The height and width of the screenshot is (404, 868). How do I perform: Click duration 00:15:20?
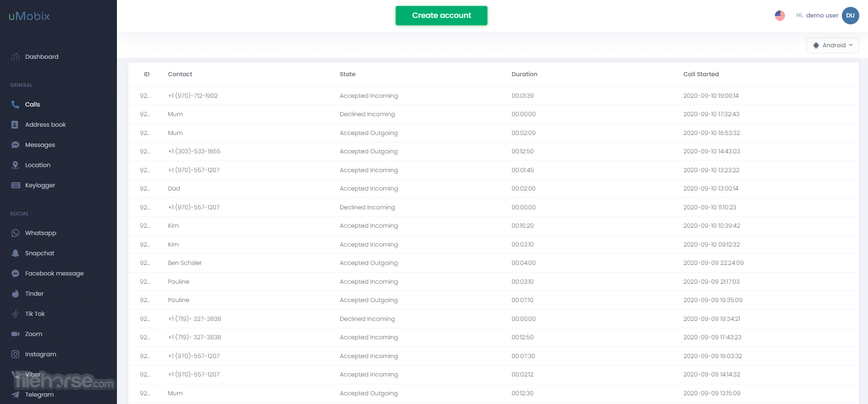coord(522,225)
